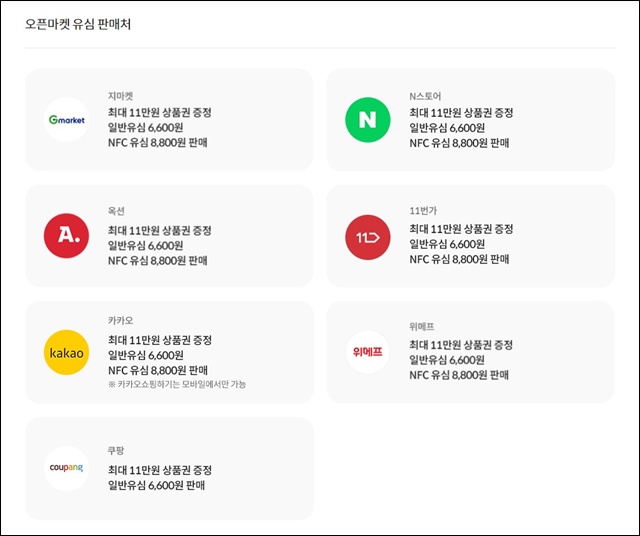Click 옥션 card's NFC 유심 8,800원 판매 text
This screenshot has height=536, width=640.
click(x=158, y=260)
